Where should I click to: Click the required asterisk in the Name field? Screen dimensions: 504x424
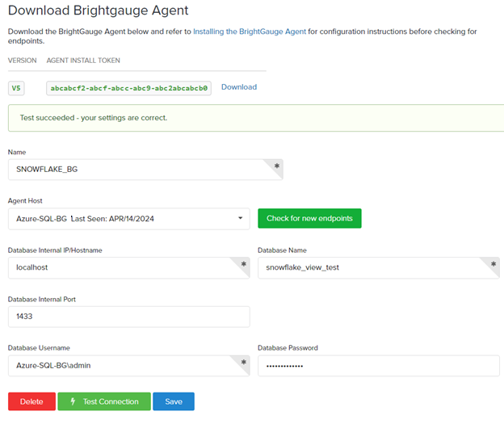pos(277,165)
